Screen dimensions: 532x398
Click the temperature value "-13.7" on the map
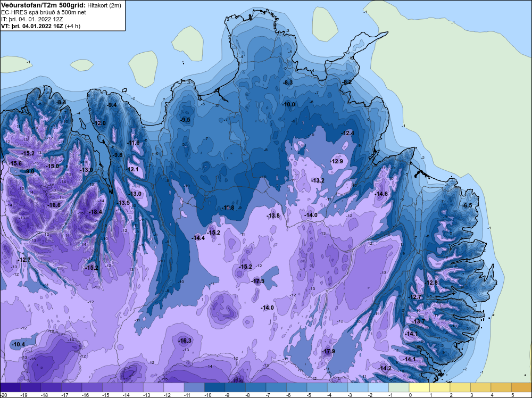tap(418, 321)
